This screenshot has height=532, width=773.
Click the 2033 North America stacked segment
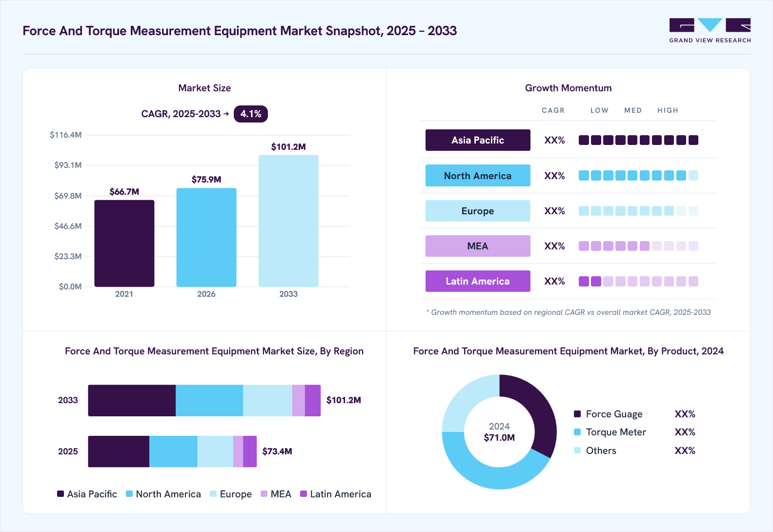209,401
